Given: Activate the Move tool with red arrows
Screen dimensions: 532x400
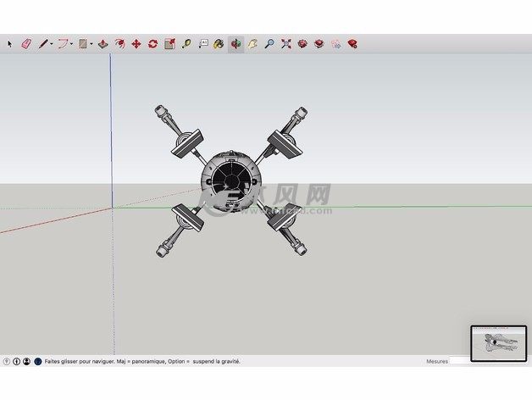Looking at the screenshot, I should pyautogui.click(x=136, y=43).
